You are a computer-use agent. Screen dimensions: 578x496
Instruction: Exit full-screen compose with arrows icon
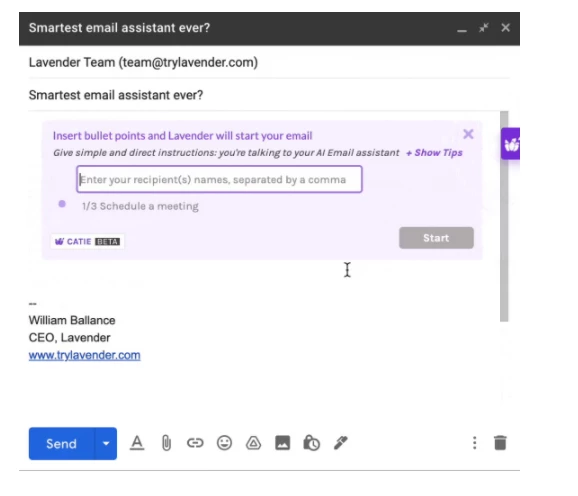point(484,28)
